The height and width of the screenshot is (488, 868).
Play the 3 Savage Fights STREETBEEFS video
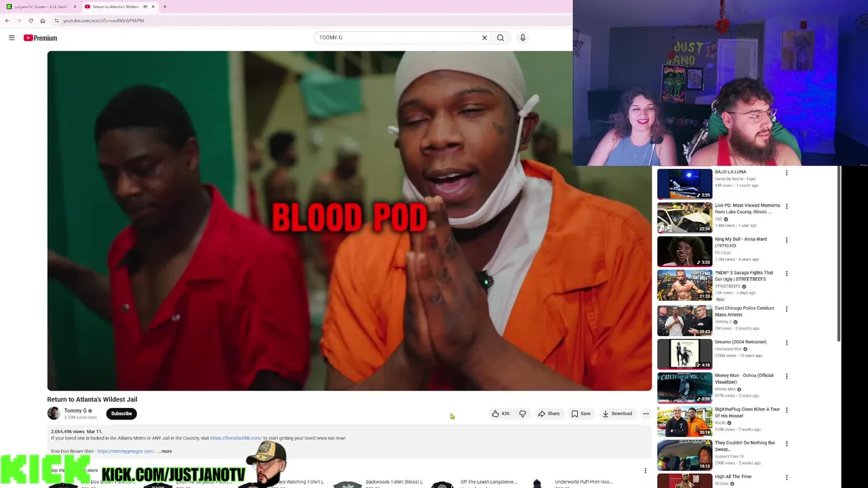click(x=685, y=285)
